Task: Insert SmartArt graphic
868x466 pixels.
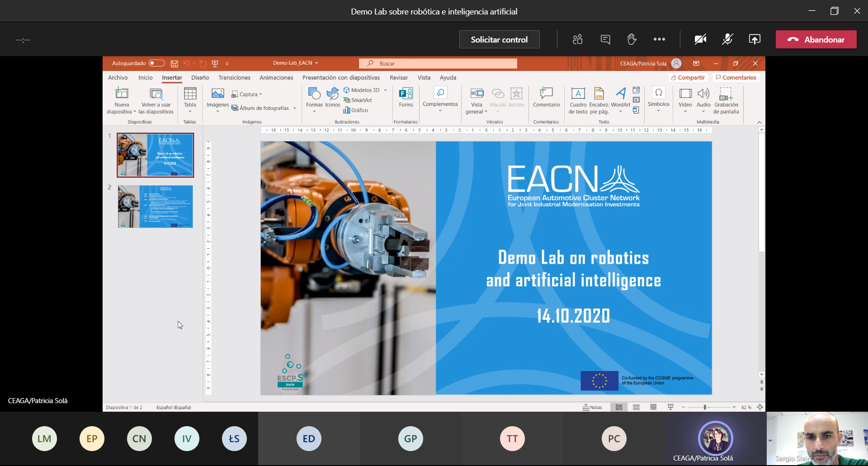Action: tap(358, 100)
